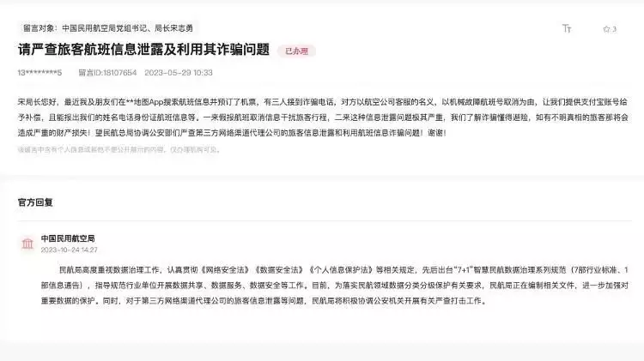
Task: Click the star favorite icon
Action: click(606, 29)
